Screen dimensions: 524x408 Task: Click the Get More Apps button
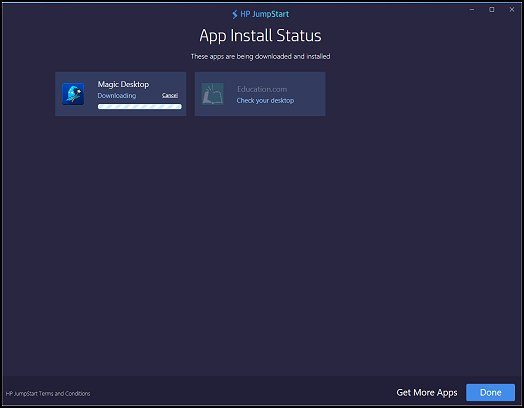click(x=427, y=392)
